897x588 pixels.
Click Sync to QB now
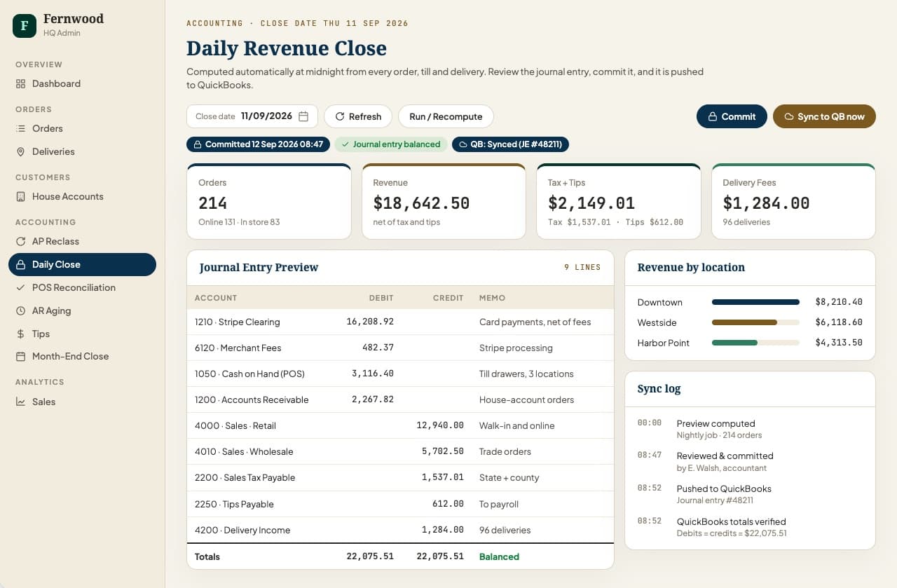tap(824, 116)
